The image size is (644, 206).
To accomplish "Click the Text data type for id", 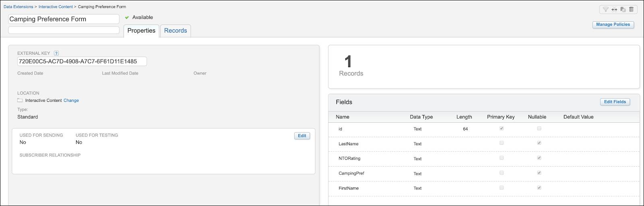I will pyautogui.click(x=417, y=129).
